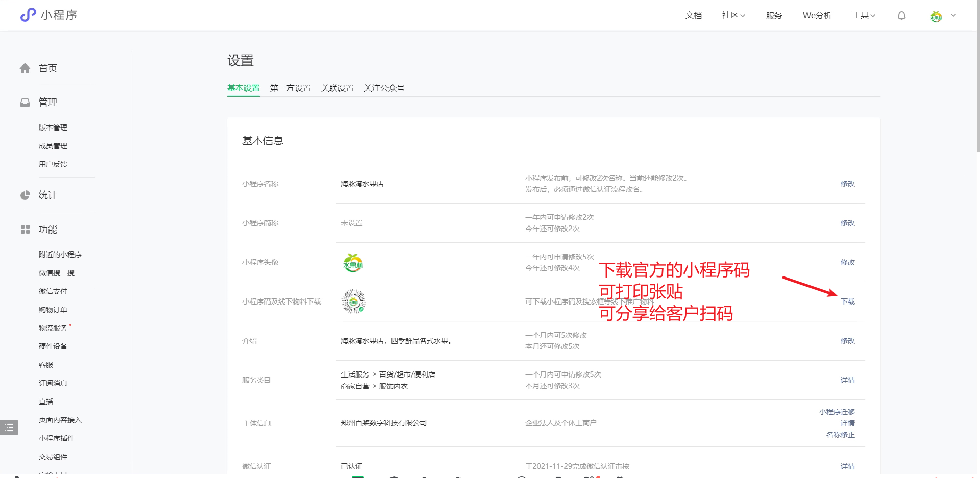Click the 未设置 short name value

pos(352,223)
